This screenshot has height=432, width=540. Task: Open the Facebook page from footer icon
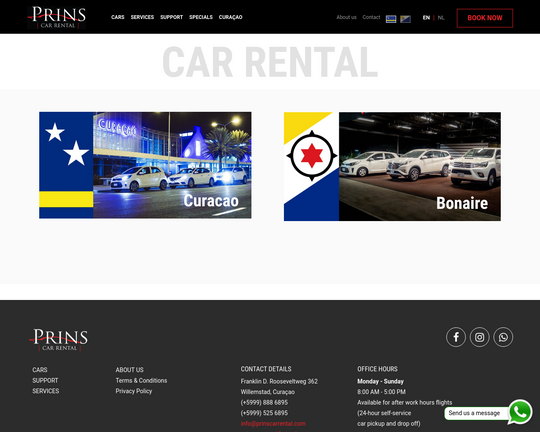click(456, 337)
